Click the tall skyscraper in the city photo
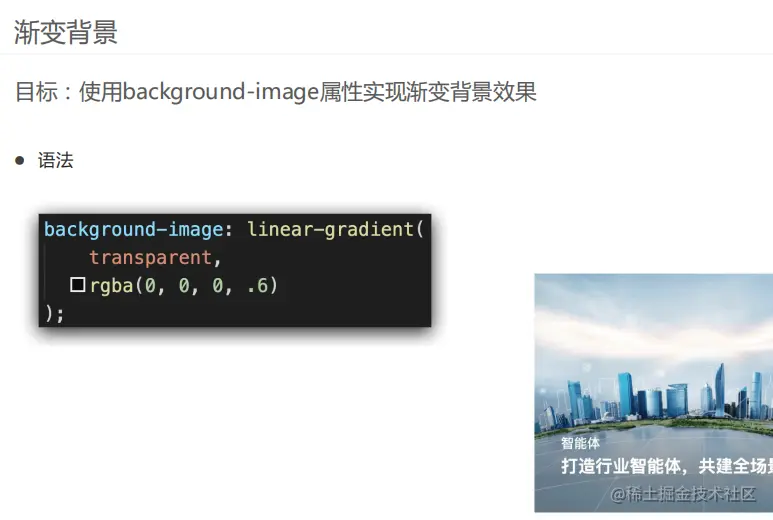The height and width of the screenshot is (520, 773). pos(720,389)
